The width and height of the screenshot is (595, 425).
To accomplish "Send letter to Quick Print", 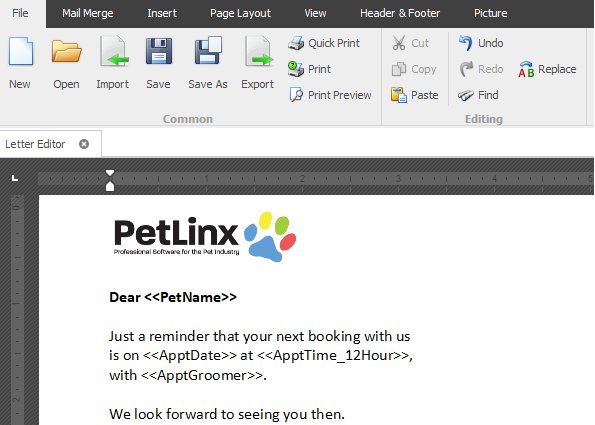I will click(324, 43).
